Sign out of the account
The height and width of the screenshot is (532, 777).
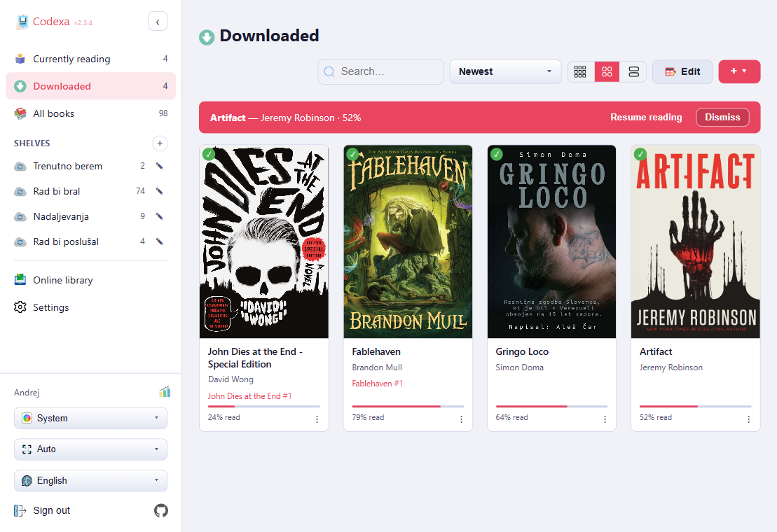coord(52,511)
